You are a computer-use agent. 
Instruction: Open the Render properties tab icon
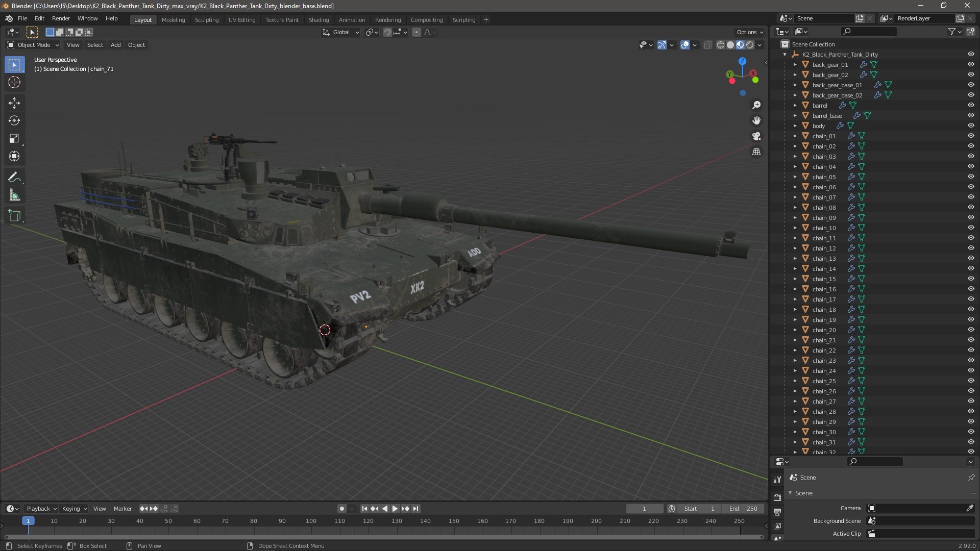tap(777, 497)
